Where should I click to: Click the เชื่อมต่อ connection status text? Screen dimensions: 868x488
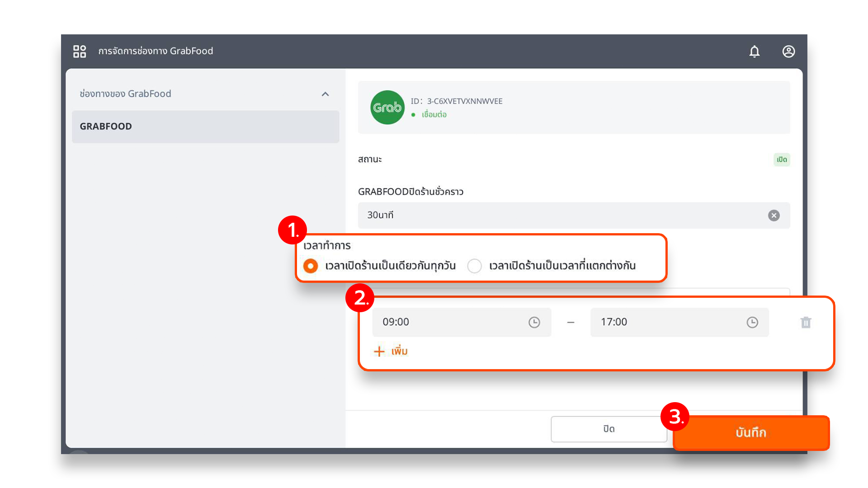coord(434,115)
